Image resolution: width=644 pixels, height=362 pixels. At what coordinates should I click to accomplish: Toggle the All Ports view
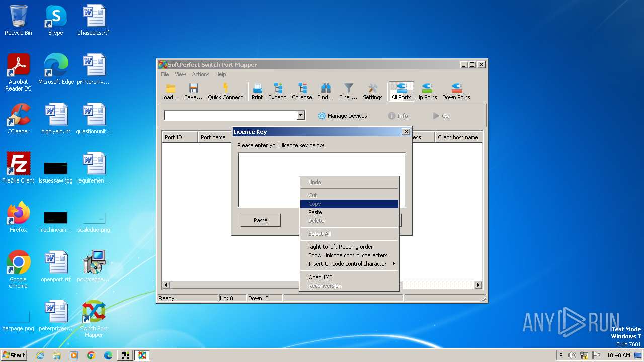pos(401,92)
